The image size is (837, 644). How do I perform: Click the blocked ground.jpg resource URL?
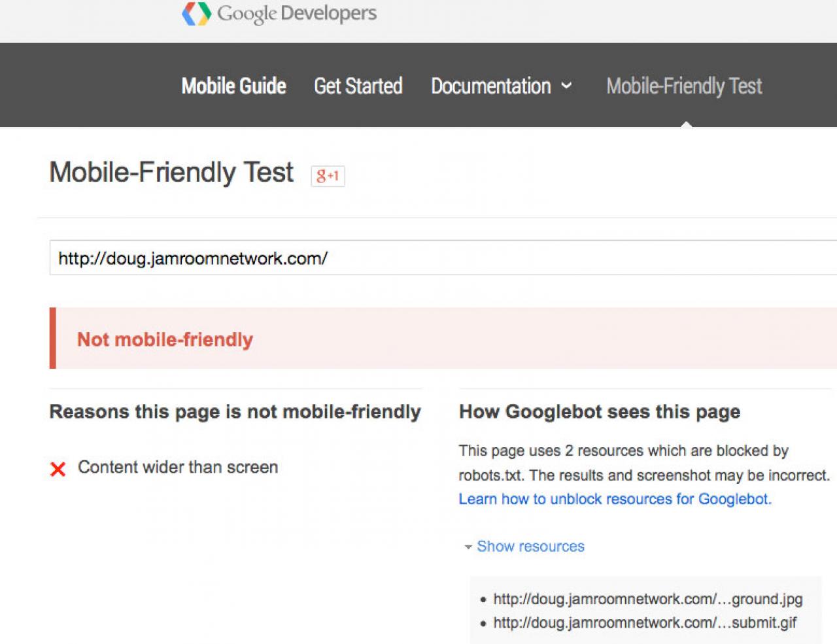647,599
